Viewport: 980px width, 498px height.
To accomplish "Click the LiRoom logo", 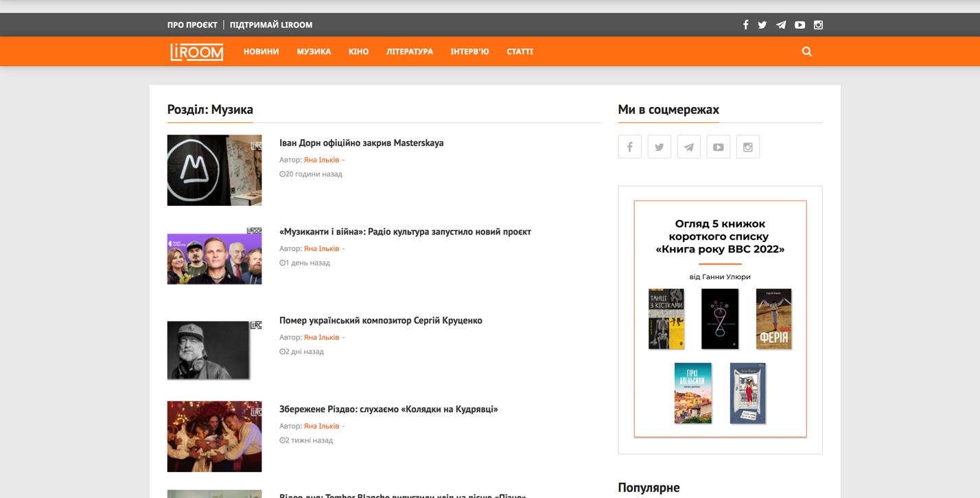I will (x=197, y=51).
